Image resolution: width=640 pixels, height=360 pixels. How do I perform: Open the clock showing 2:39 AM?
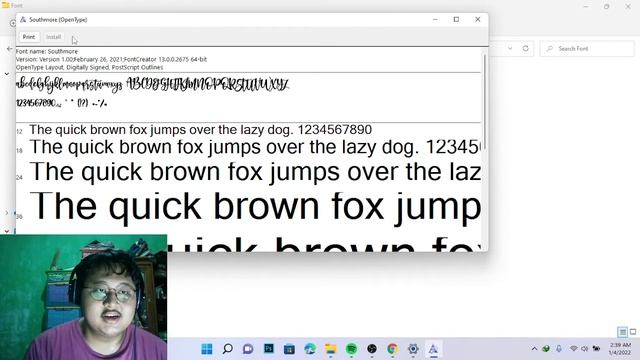tap(620, 349)
